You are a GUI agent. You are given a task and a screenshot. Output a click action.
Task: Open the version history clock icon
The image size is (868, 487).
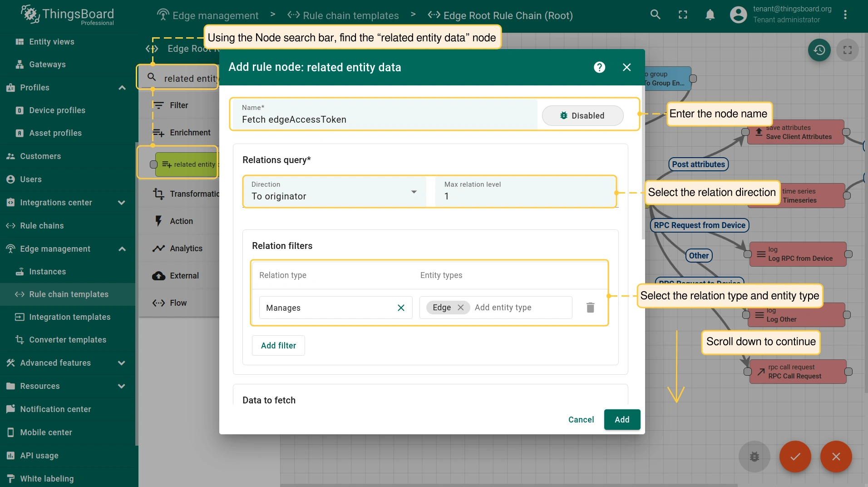click(x=819, y=50)
